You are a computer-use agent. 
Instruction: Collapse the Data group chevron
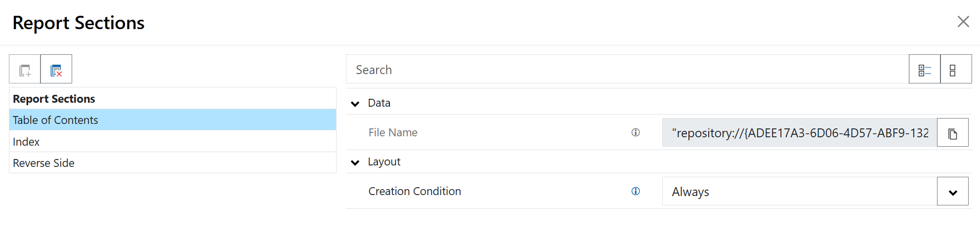coord(355,103)
